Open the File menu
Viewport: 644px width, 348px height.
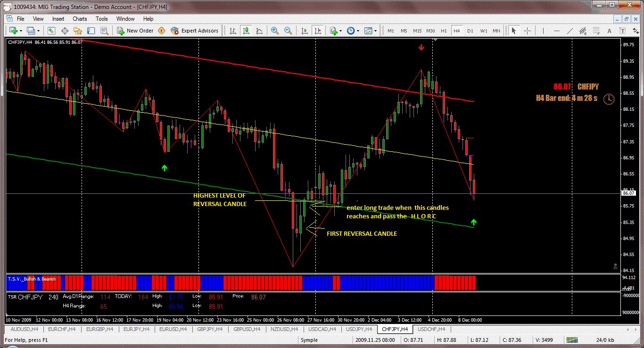pos(21,19)
